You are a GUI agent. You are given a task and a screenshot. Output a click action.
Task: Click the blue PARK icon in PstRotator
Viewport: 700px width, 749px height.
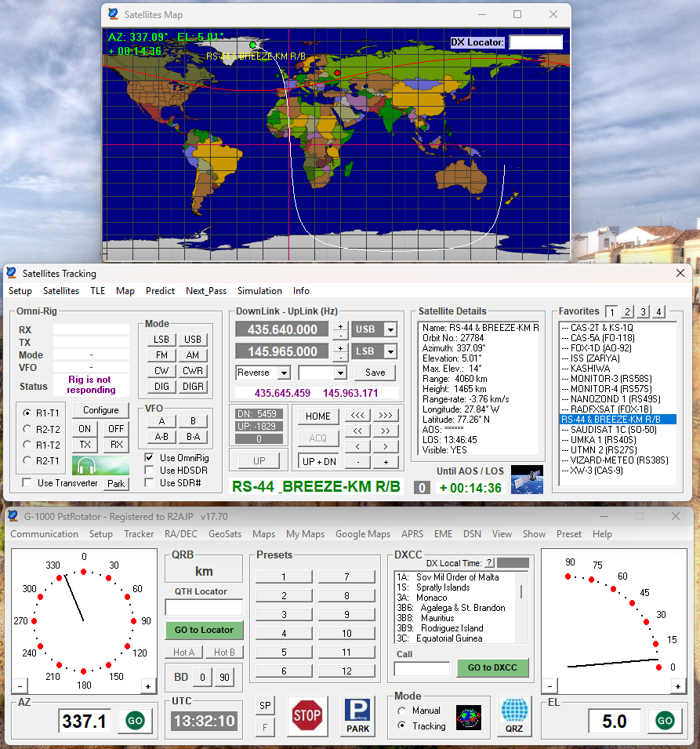click(357, 715)
